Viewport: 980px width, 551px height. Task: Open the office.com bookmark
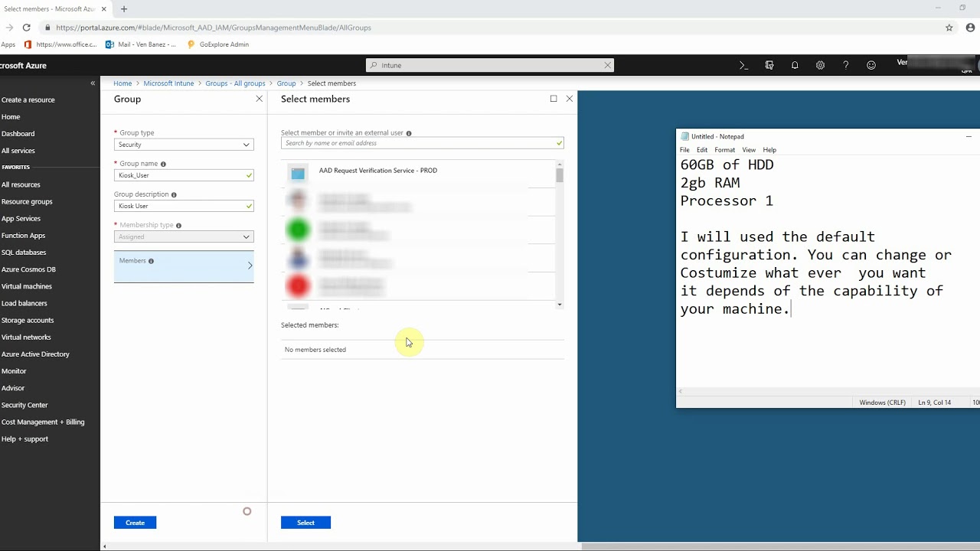pos(60,44)
